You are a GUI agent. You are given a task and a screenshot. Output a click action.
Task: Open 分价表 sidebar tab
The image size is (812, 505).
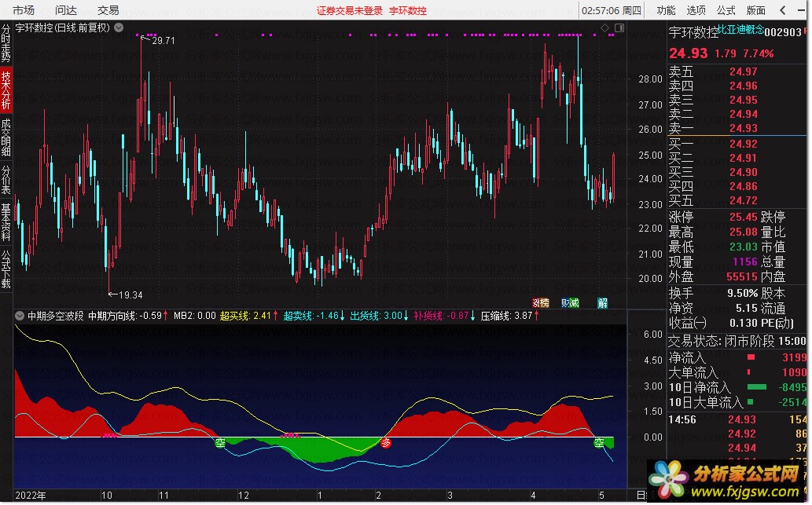[6, 180]
